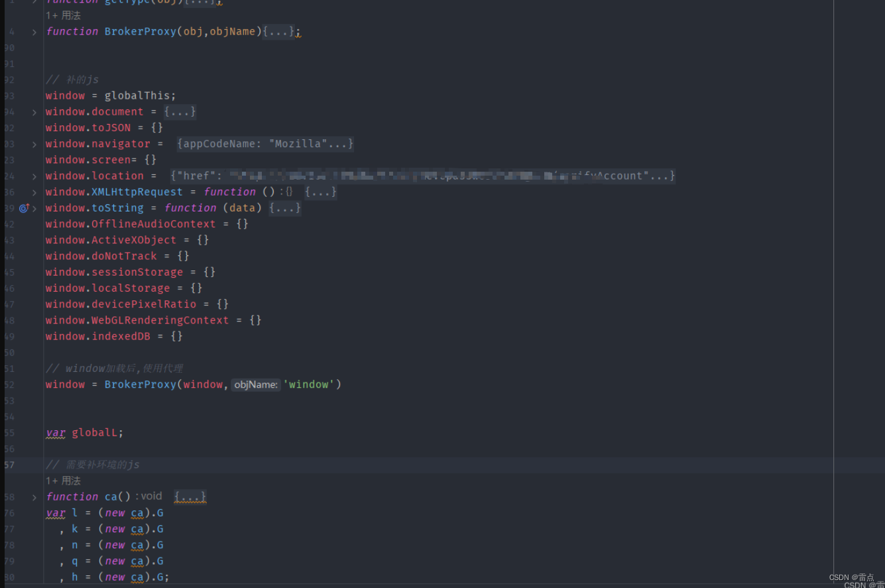Click 'window.screen' assignment line

pyautogui.click(x=101, y=160)
